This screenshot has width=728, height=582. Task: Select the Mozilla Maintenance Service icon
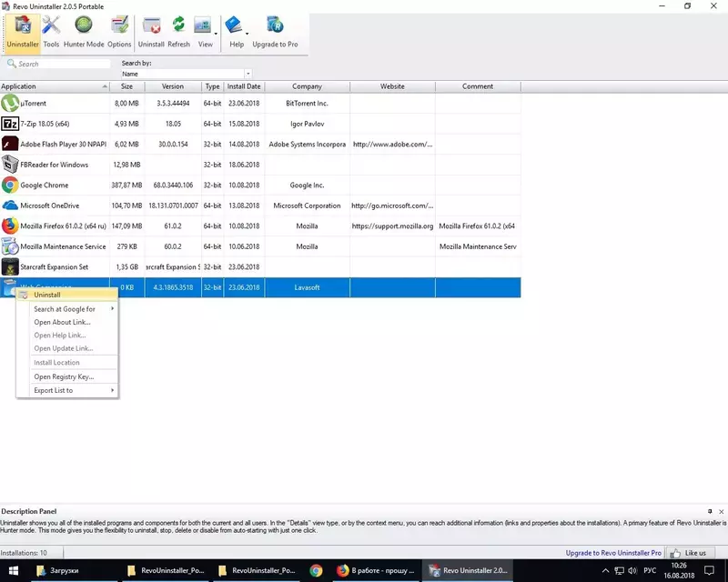[x=10, y=246]
